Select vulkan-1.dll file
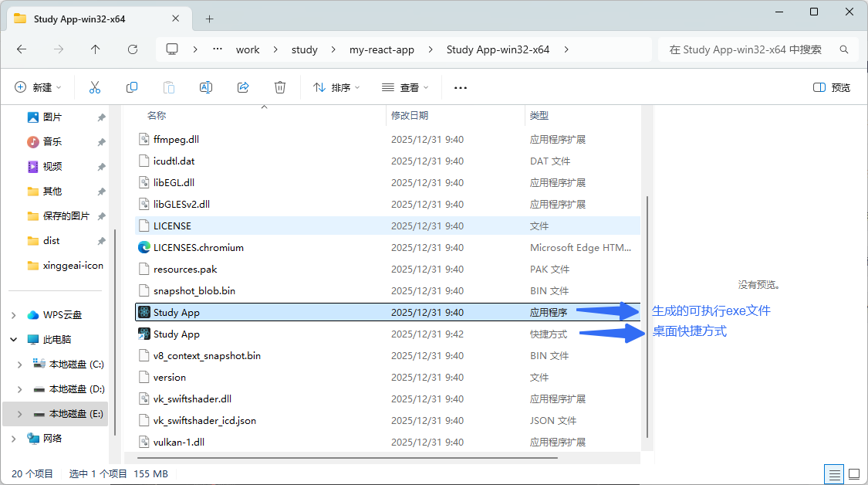The image size is (868, 485). click(179, 442)
